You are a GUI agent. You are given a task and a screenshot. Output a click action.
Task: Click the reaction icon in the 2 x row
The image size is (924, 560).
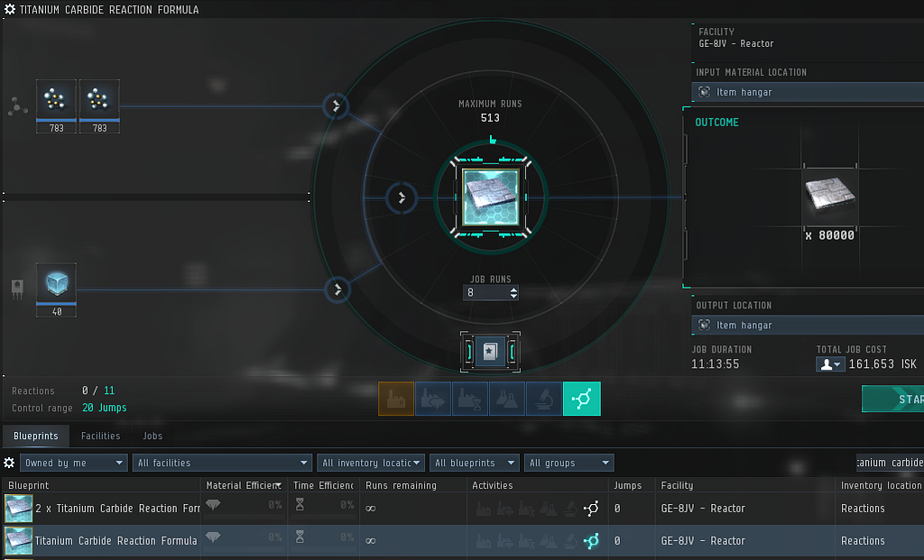591,509
